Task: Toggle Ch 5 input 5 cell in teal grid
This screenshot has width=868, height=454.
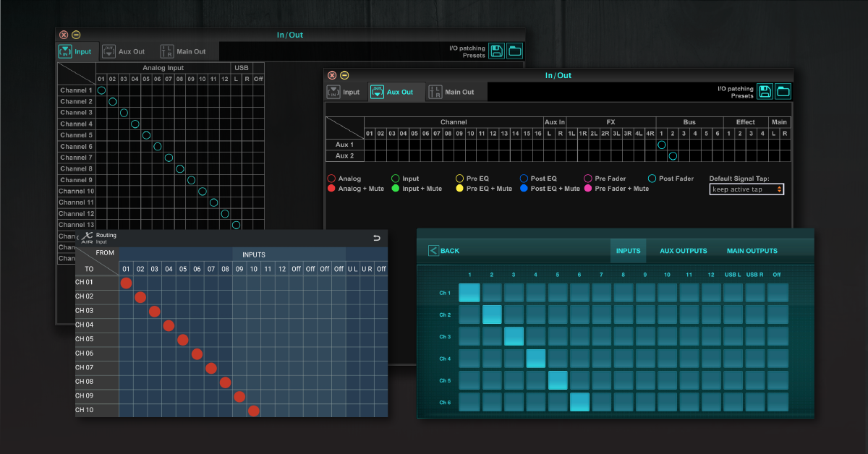Action: point(558,380)
